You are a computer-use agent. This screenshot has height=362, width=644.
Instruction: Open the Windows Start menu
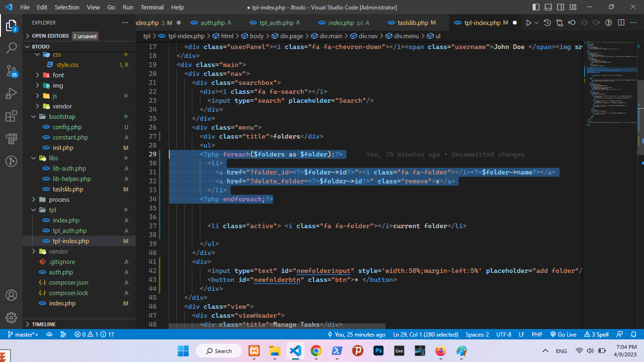(x=183, y=351)
